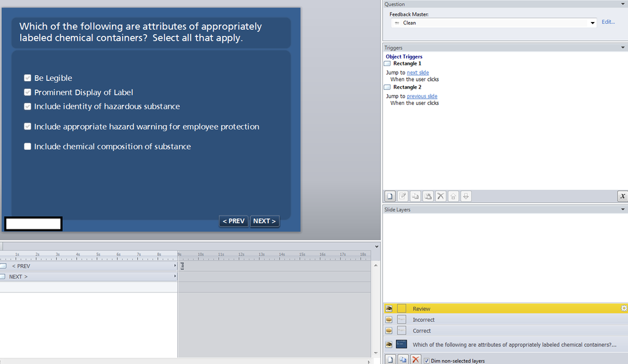This screenshot has width=628, height=364.
Task: Click the Incorrect layer thumbnail
Action: click(402, 319)
